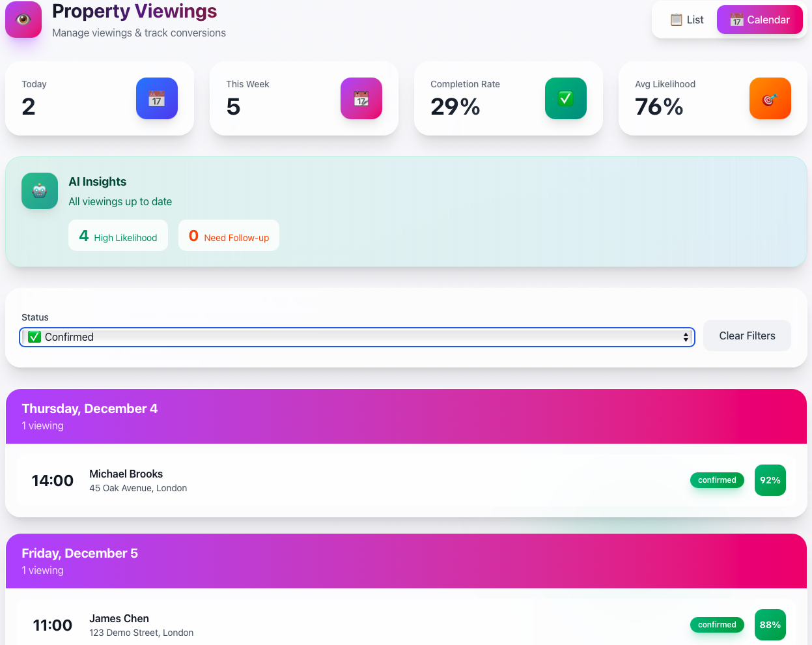Screen dimensions: 812x645
Task: Open Michael Brooks viewing entry
Action: (126, 480)
